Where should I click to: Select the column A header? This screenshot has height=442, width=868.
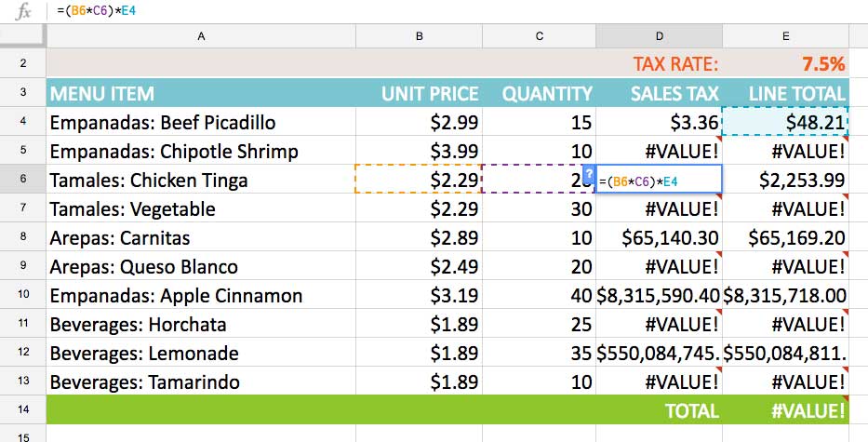(201, 36)
